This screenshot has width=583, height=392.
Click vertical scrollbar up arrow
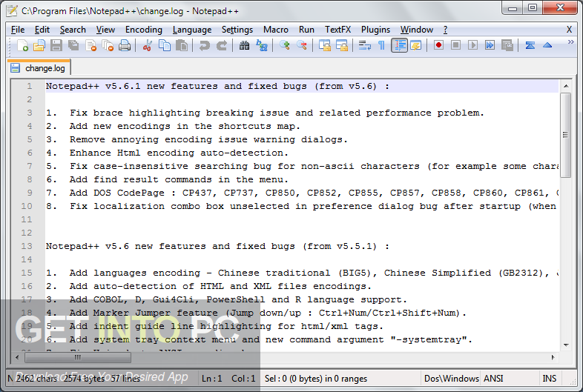[565, 86]
